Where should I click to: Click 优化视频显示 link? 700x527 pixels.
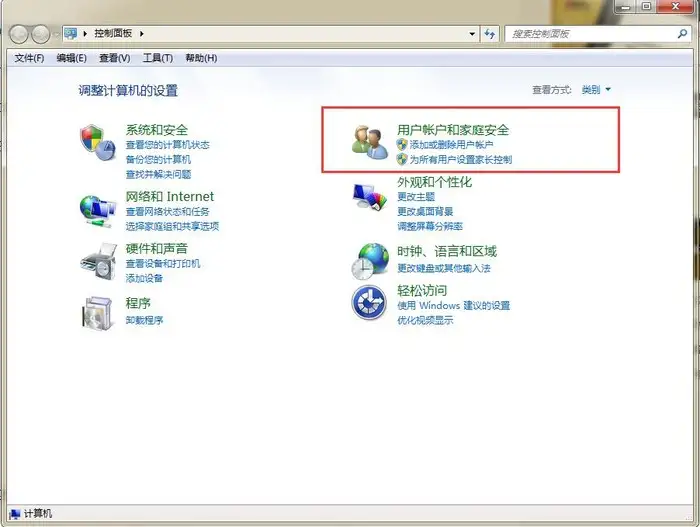425,320
